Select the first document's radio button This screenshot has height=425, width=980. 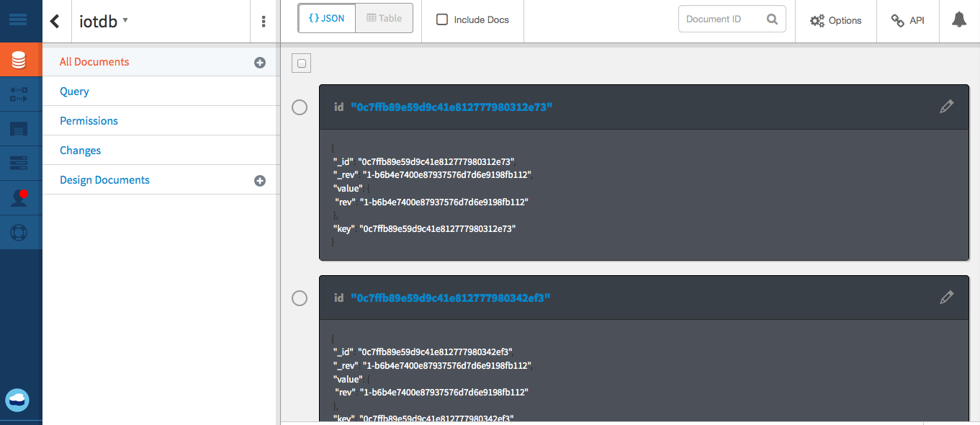pos(300,107)
